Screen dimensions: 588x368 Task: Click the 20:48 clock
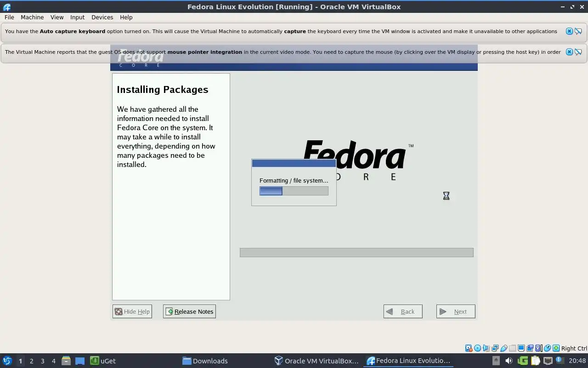(577, 361)
